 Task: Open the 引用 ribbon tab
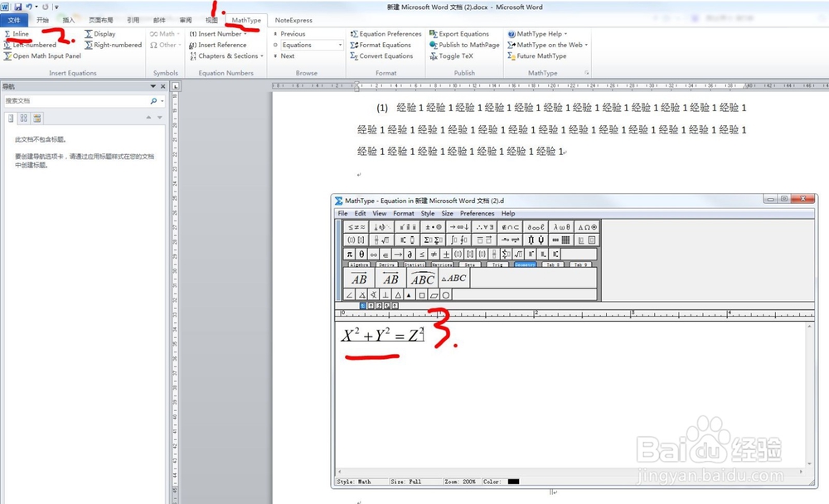[133, 20]
